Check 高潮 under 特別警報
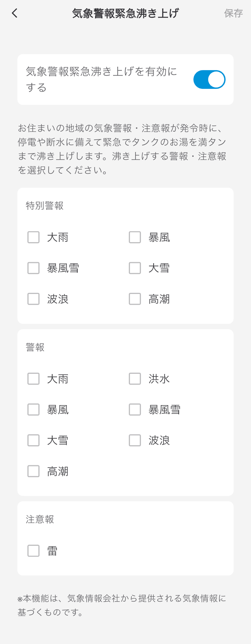 (135, 299)
